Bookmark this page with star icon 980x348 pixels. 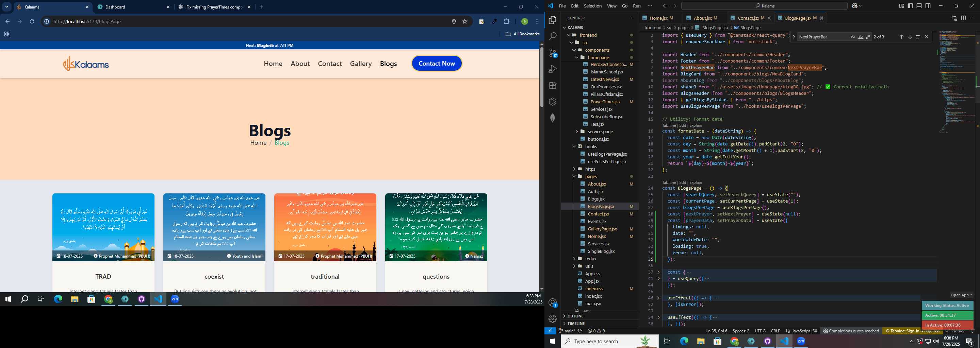click(x=464, y=22)
